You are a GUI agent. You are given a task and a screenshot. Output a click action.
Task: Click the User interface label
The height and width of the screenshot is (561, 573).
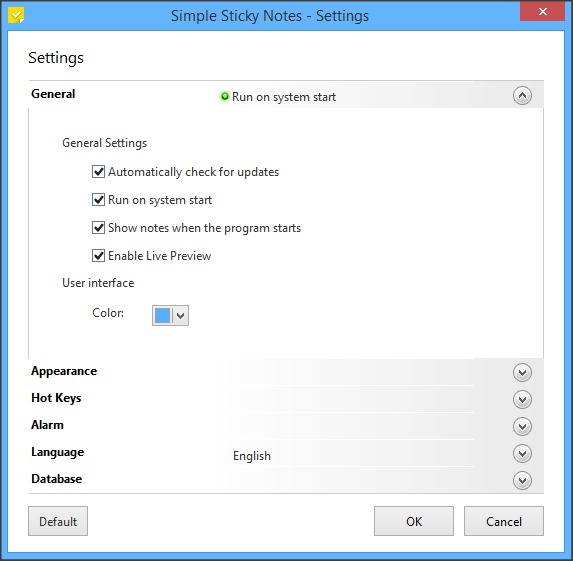coord(98,283)
